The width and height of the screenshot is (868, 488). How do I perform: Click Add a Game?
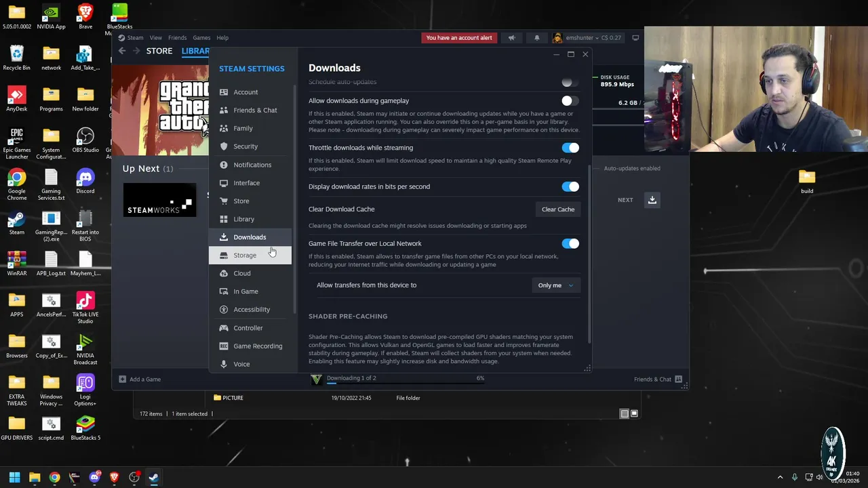click(x=140, y=380)
